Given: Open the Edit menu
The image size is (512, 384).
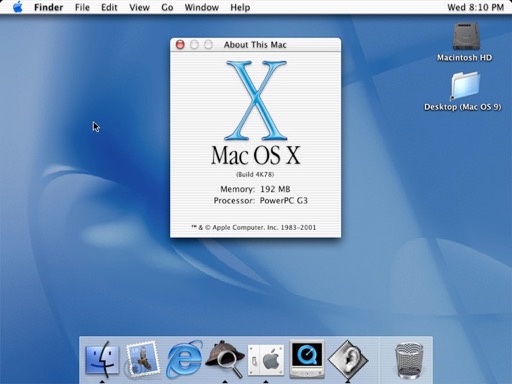Looking at the screenshot, I should click(109, 7).
